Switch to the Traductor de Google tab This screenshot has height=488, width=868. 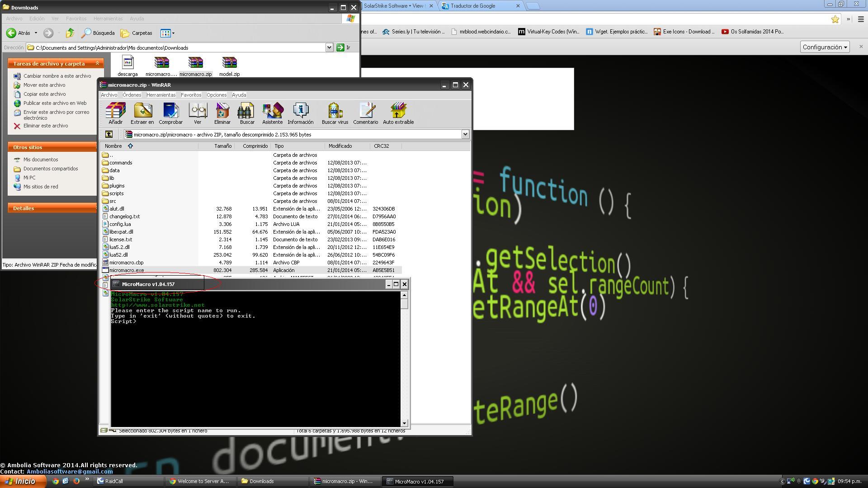[472, 6]
